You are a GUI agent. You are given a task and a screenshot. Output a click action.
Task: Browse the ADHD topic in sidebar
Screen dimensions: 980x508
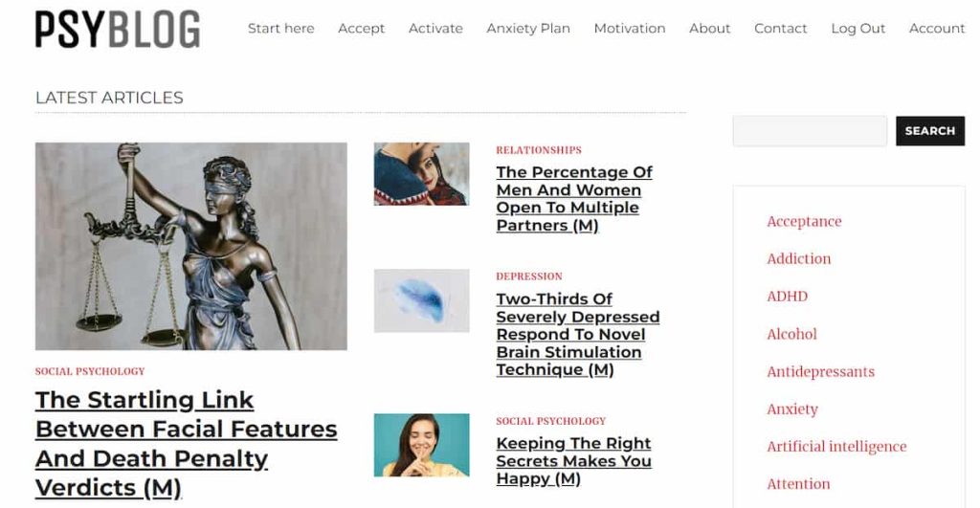787,297
